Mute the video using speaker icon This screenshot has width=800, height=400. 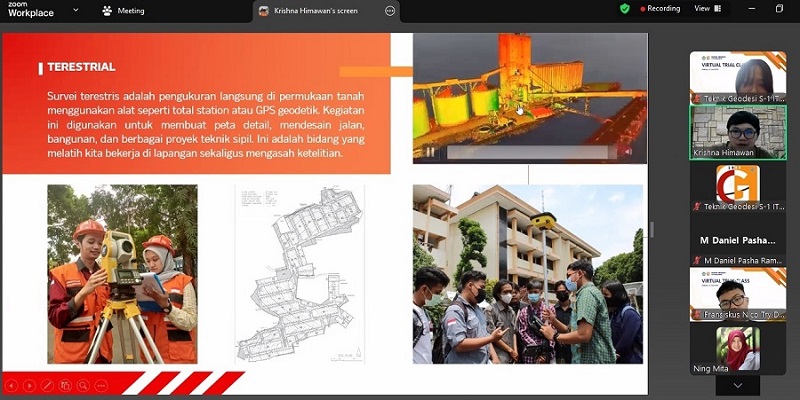628,152
